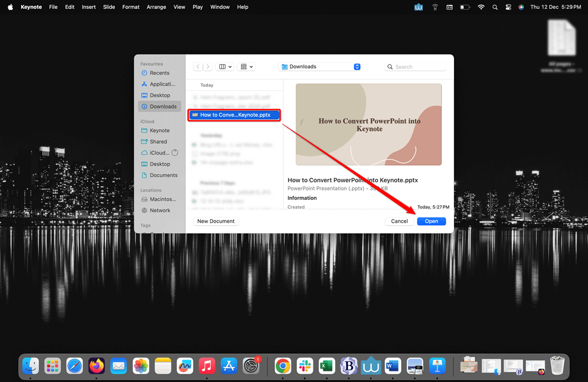This screenshot has height=382, width=588.
Task: Open Apple Music from the Dock
Action: click(x=206, y=366)
